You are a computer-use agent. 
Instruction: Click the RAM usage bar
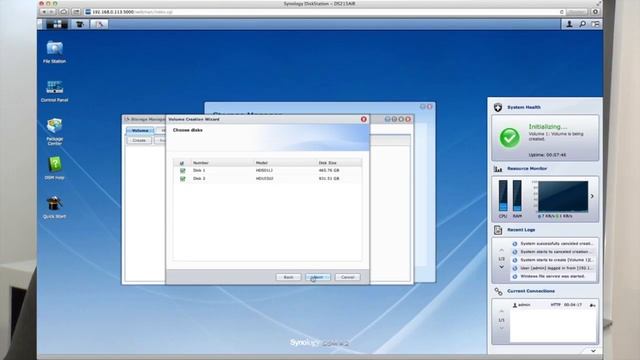pyautogui.click(x=517, y=196)
